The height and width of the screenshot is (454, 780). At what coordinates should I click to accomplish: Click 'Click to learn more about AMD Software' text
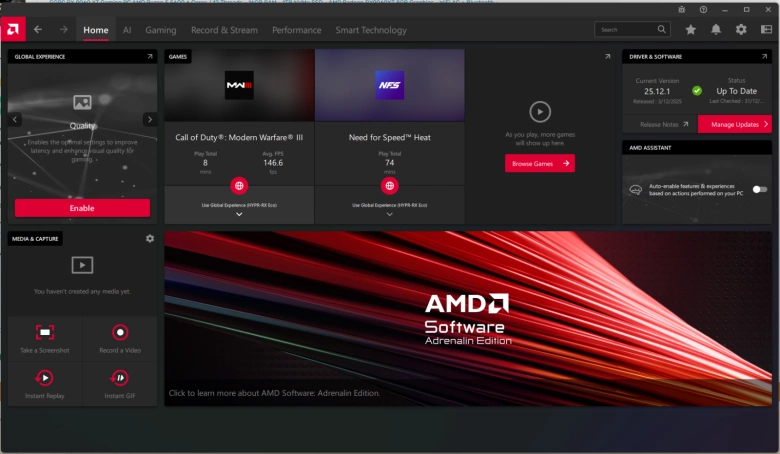point(275,393)
